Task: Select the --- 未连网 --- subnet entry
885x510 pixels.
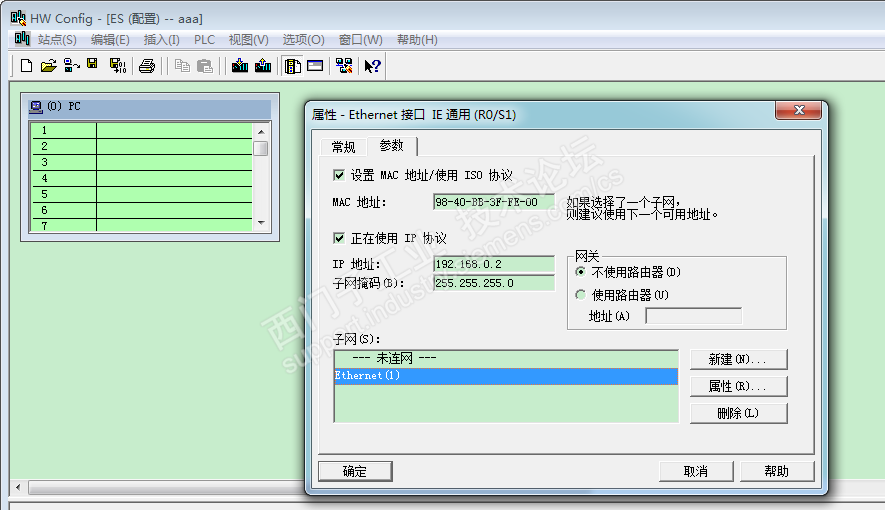Action: point(506,358)
